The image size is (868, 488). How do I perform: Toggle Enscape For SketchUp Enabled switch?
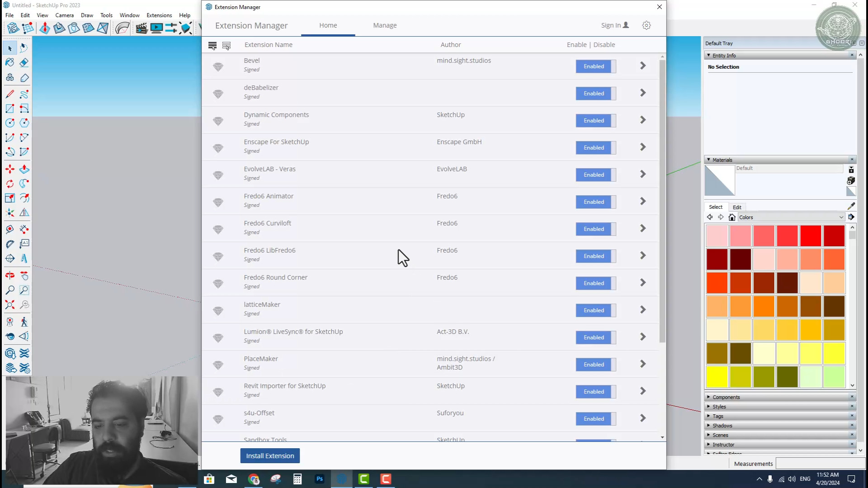[596, 148]
